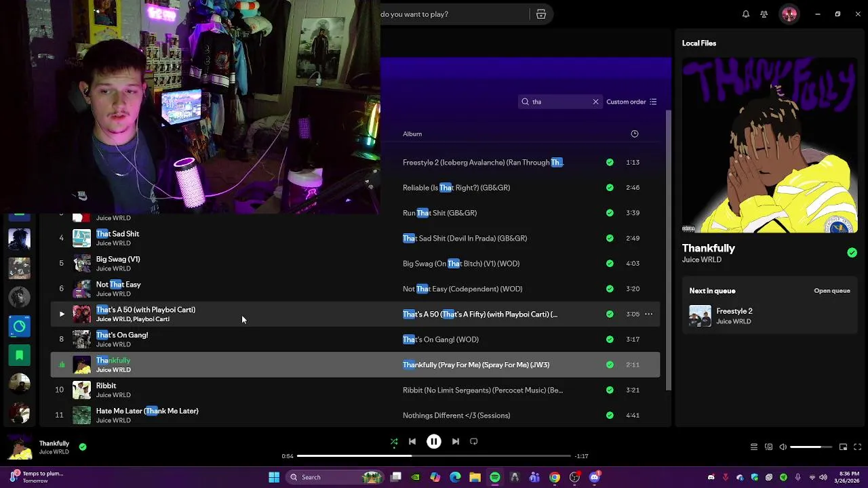Image resolution: width=868 pixels, height=488 pixels.
Task: Open OBS Studio from the taskbar
Action: click(574, 477)
